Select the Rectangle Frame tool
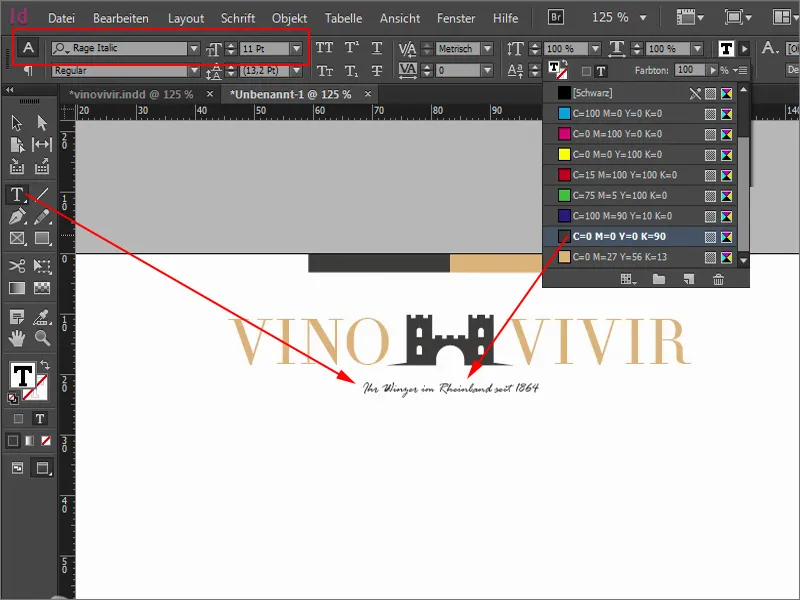800x600 pixels. pos(17,238)
